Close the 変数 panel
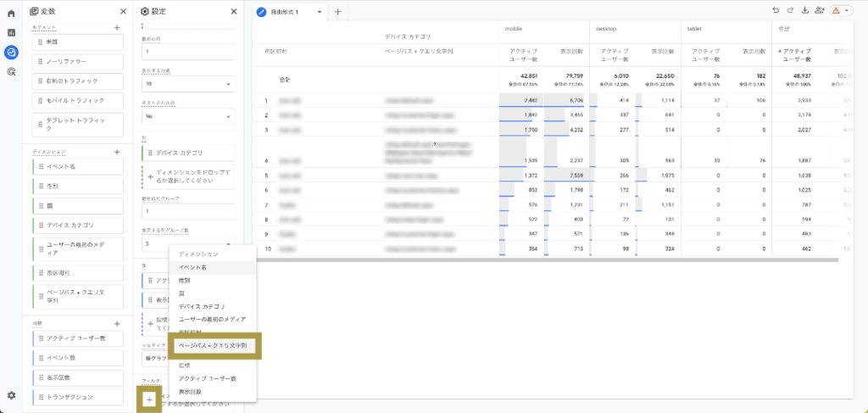 [123, 11]
